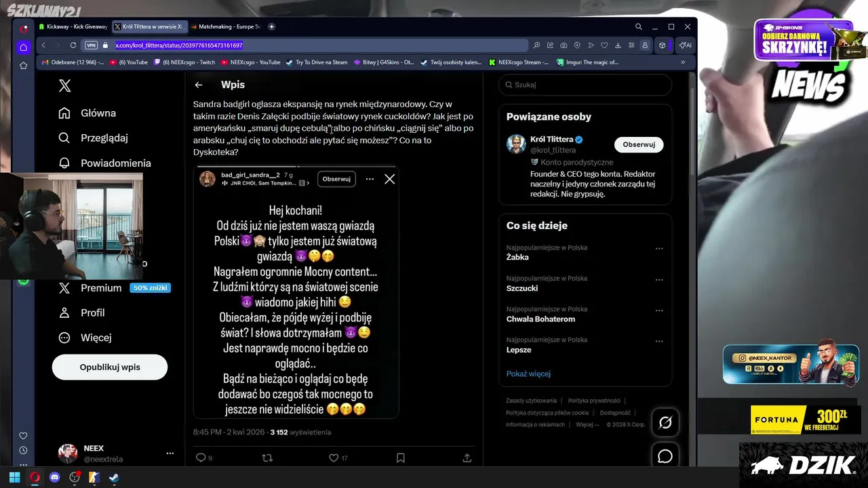
Task: Open the AI assistant button
Action: click(x=686, y=45)
